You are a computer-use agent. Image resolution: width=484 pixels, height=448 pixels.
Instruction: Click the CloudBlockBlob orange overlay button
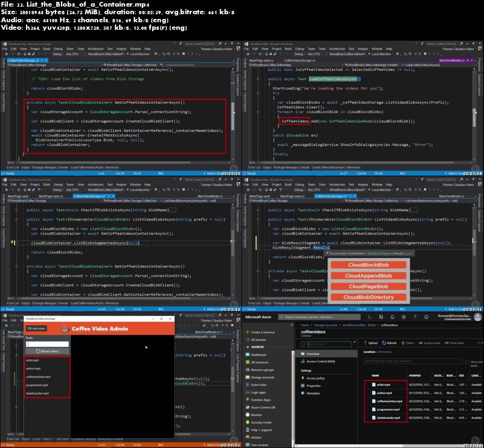point(369,265)
